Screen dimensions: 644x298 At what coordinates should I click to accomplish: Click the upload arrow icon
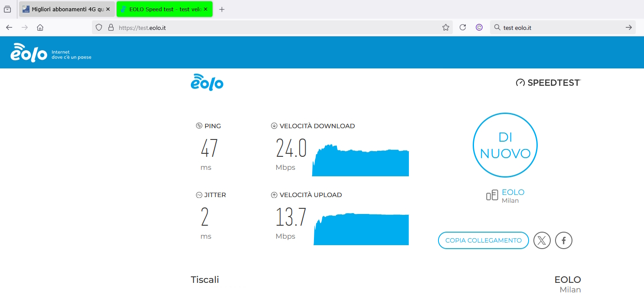coord(274,195)
